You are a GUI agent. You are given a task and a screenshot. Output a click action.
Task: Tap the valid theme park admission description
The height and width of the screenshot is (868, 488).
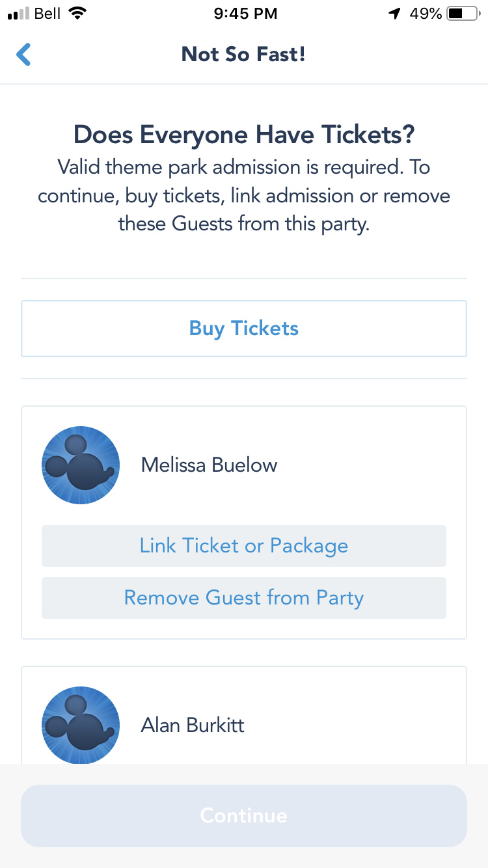244,196
